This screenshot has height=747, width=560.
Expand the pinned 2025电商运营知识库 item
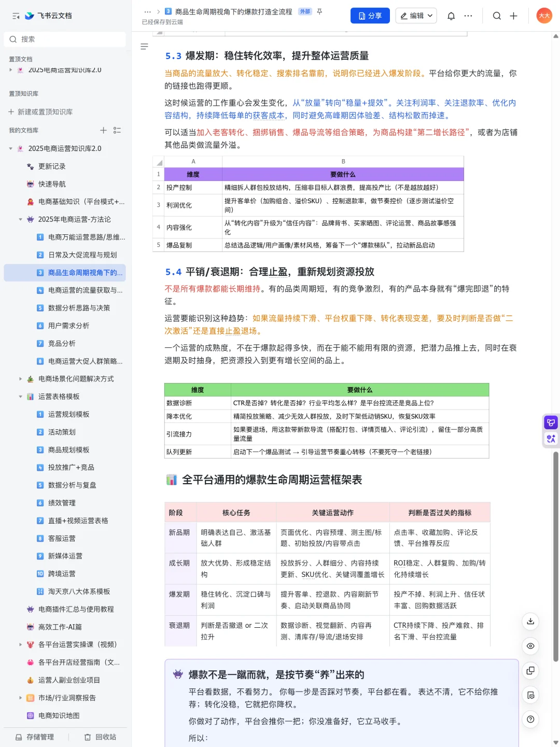pyautogui.click(x=10, y=70)
